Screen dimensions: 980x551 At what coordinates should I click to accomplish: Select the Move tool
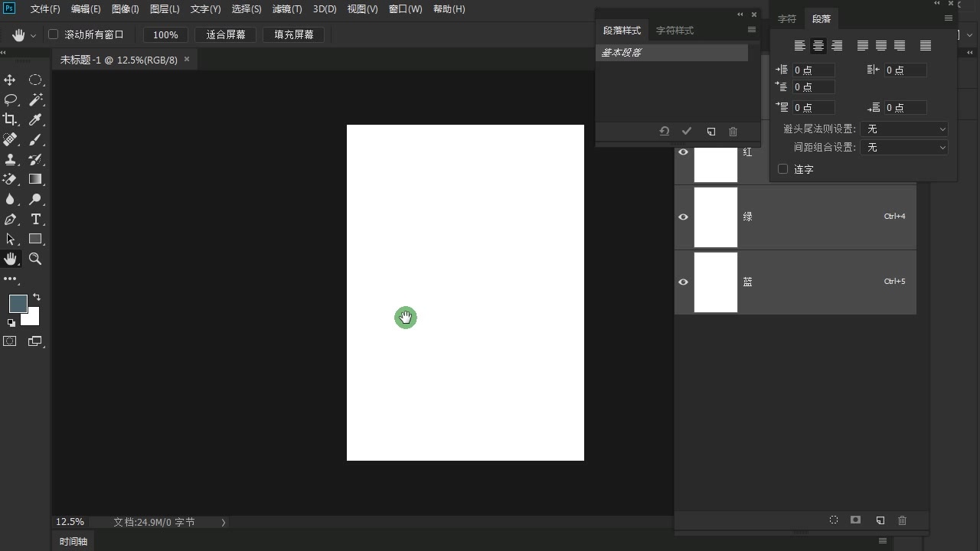tap(10, 80)
